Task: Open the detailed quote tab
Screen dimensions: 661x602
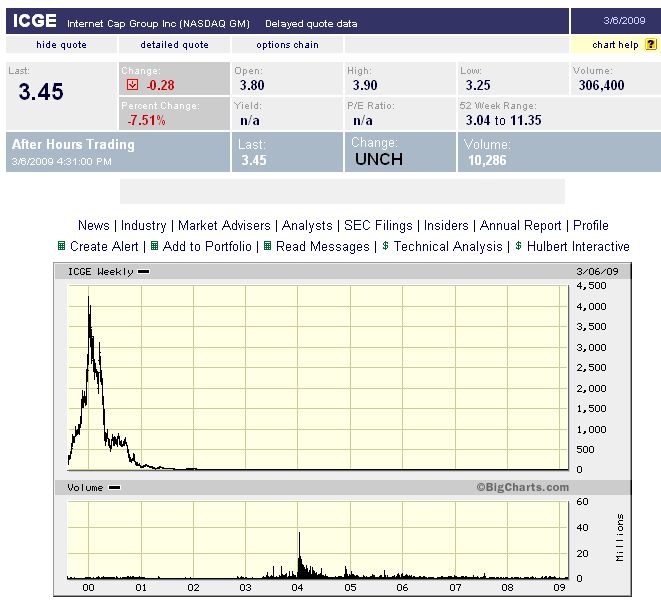Action: pyautogui.click(x=174, y=45)
